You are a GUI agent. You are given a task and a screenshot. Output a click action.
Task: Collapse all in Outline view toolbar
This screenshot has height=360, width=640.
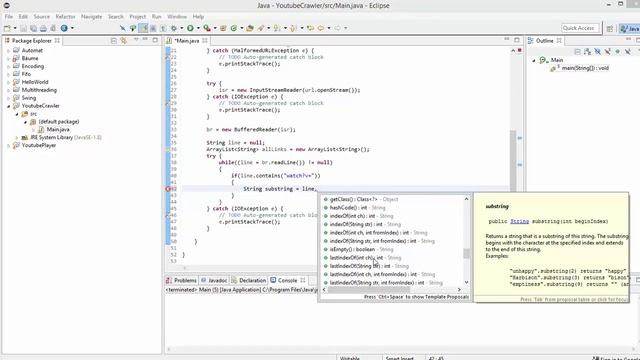[578, 51]
